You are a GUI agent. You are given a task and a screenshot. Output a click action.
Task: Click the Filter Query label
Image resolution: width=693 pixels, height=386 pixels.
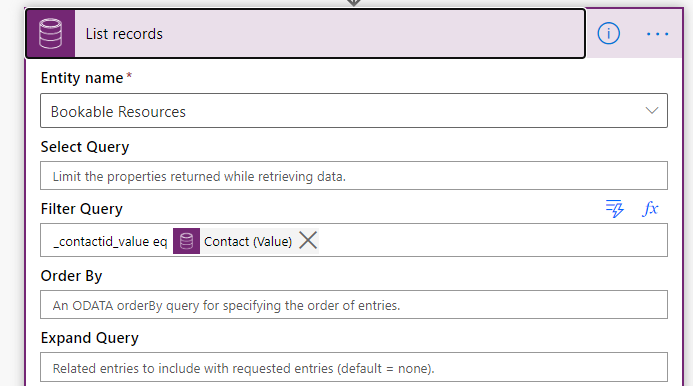[82, 209]
